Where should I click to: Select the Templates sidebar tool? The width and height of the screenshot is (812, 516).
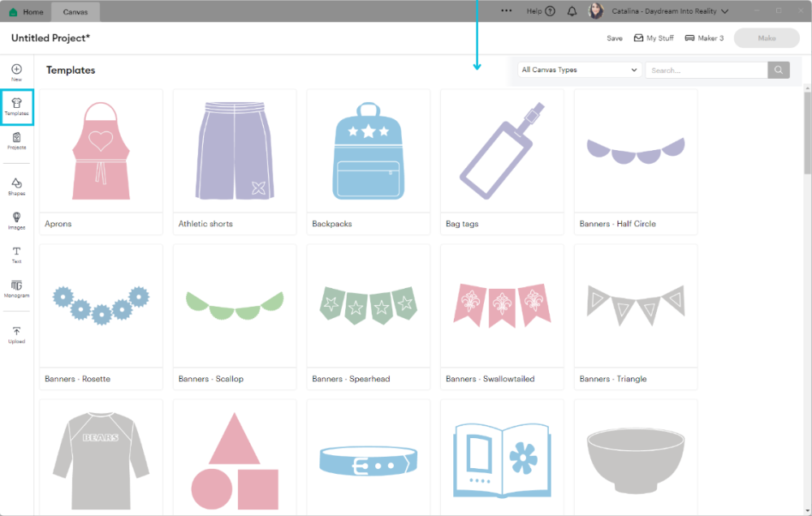click(16, 106)
